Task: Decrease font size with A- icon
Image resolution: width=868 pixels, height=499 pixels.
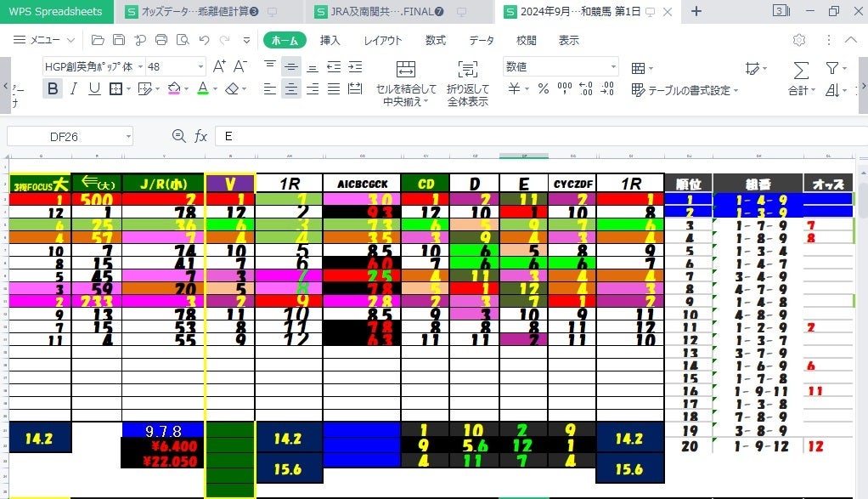Action: point(240,66)
